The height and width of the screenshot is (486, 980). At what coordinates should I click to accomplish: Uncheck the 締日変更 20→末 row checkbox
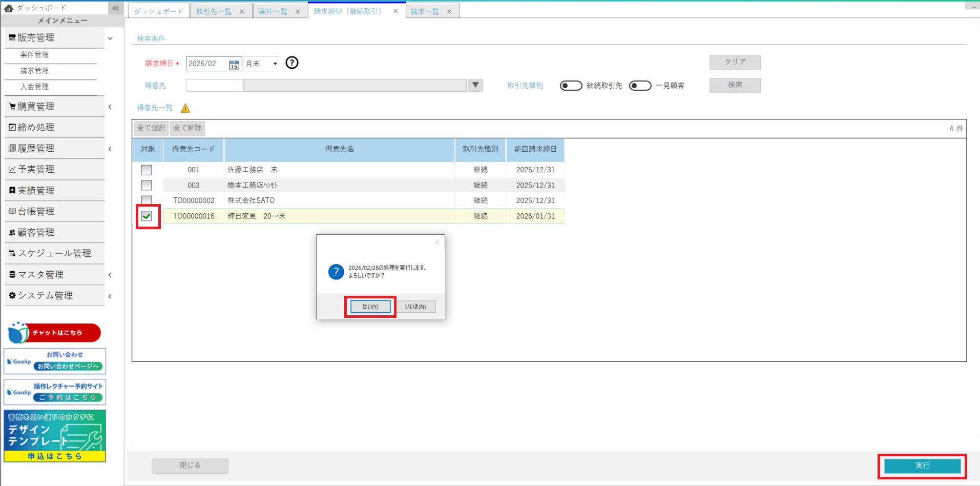(x=147, y=216)
